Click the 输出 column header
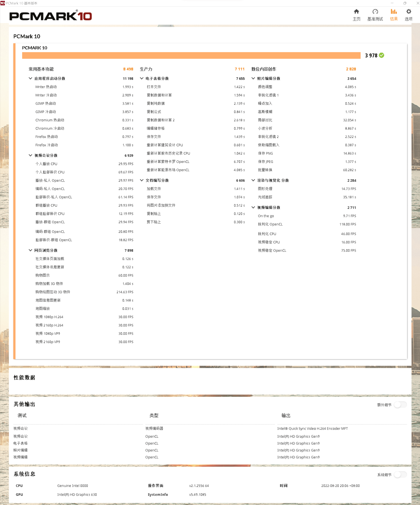Viewport: 420px width, 505px height. [286, 415]
